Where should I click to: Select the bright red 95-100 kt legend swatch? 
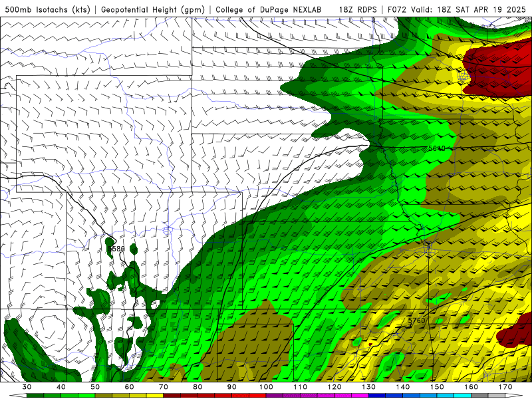coord(257,396)
